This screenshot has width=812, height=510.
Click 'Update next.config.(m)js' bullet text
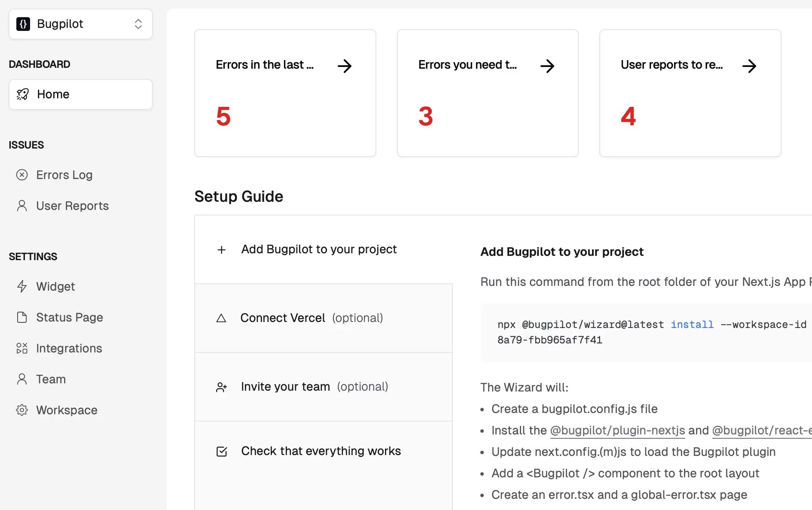click(633, 452)
